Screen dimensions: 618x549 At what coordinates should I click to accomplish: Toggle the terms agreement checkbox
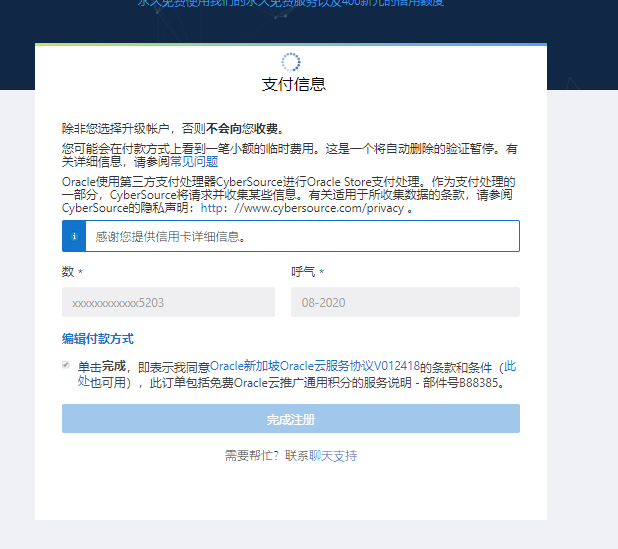(67, 366)
